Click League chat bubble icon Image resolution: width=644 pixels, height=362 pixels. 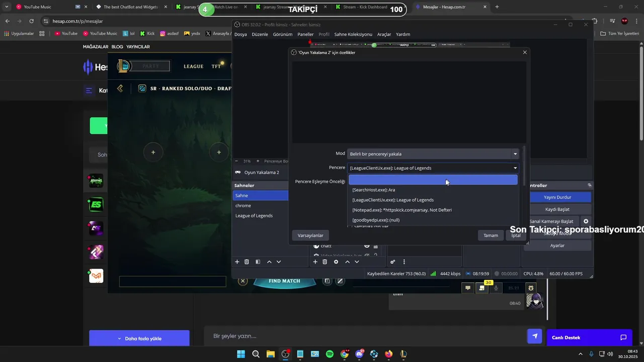468,288
